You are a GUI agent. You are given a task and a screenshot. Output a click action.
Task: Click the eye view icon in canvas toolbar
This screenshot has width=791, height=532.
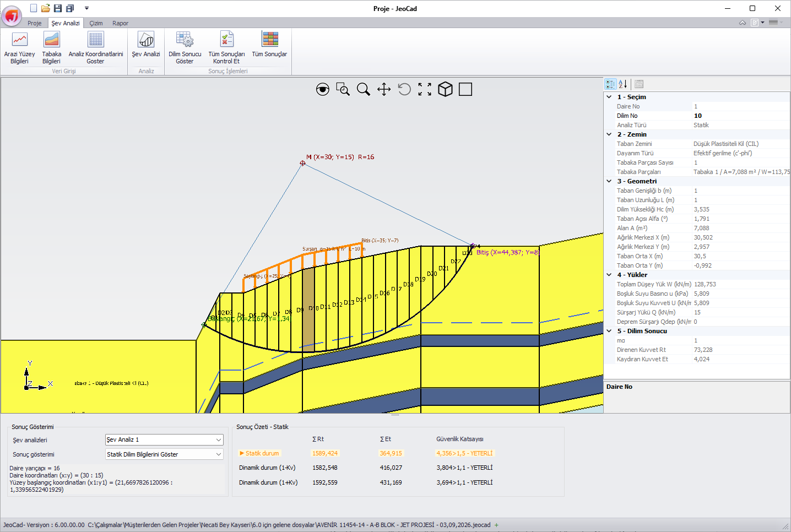pyautogui.click(x=323, y=89)
